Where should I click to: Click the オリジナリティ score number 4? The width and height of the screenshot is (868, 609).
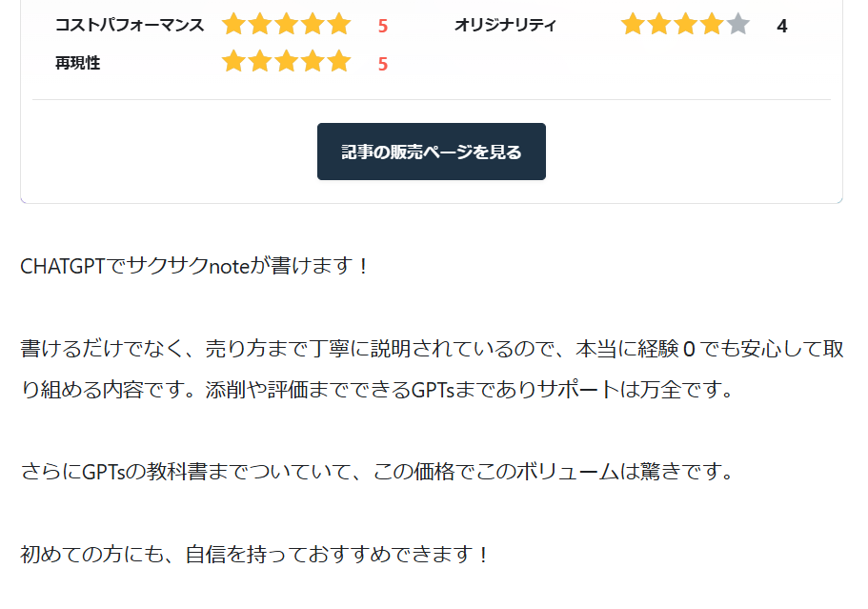781,26
